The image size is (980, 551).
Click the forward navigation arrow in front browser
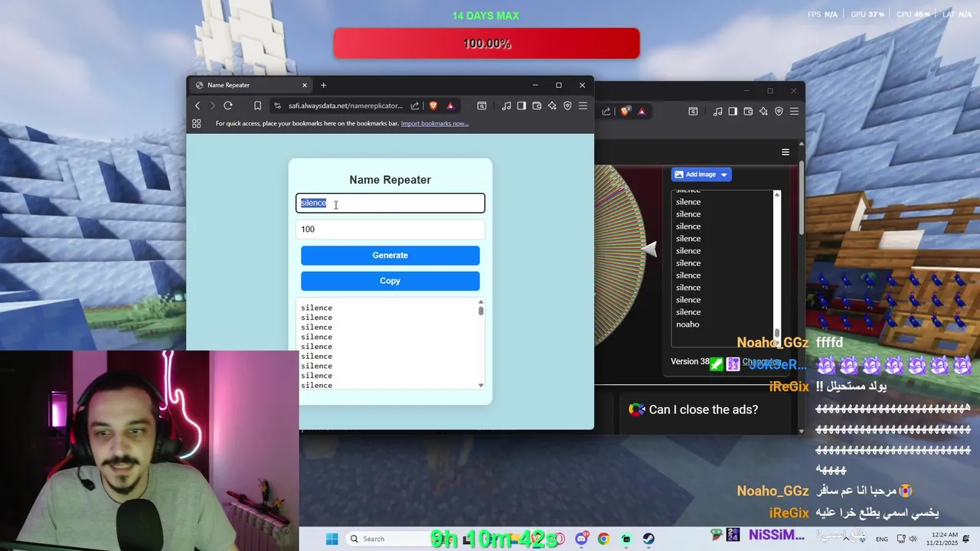click(x=213, y=106)
